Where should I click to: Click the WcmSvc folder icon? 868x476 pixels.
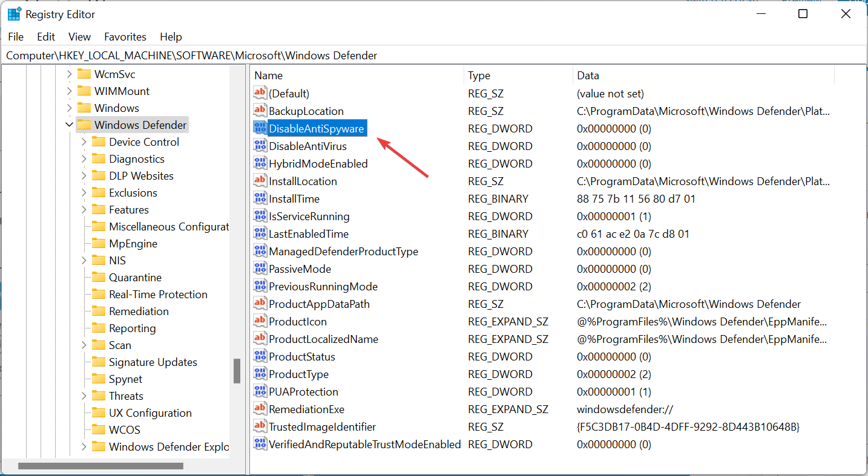click(x=84, y=74)
